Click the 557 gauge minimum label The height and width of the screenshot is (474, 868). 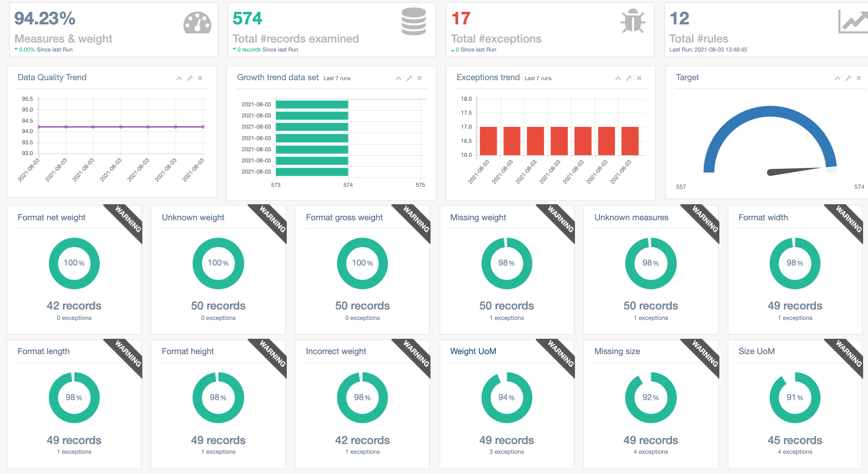click(681, 187)
